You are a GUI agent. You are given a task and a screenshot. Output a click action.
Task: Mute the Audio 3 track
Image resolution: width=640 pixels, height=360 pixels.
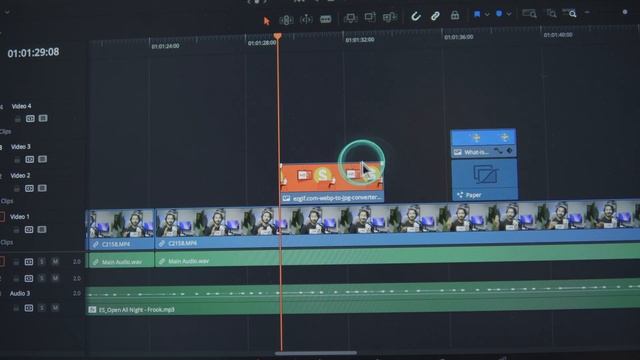click(x=55, y=308)
